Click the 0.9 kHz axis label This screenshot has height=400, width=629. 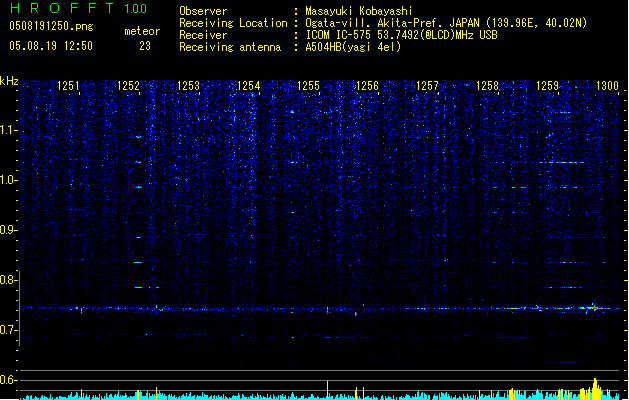click(x=9, y=230)
